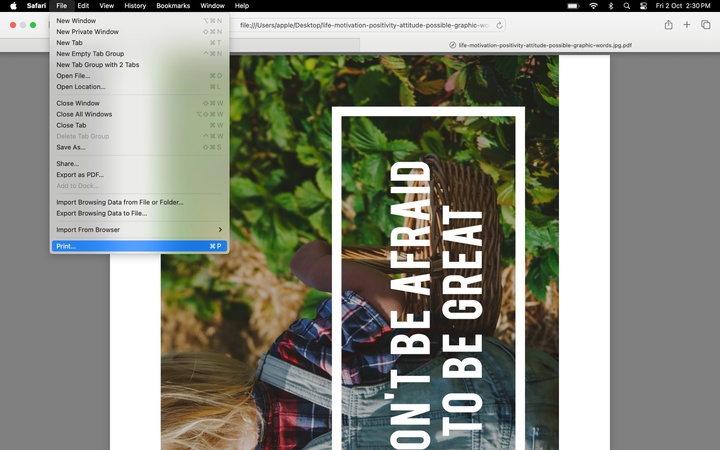Choose Open Location… entry

139,87
